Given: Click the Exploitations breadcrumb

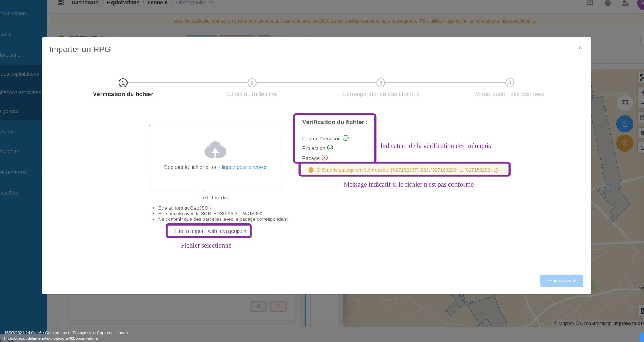Looking at the screenshot, I should click(123, 3).
